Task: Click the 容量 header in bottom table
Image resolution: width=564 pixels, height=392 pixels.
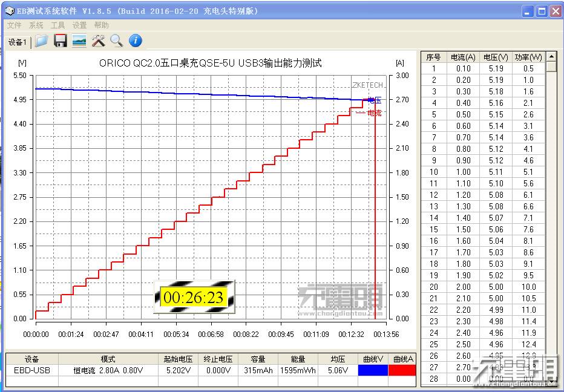Action: tap(258, 359)
